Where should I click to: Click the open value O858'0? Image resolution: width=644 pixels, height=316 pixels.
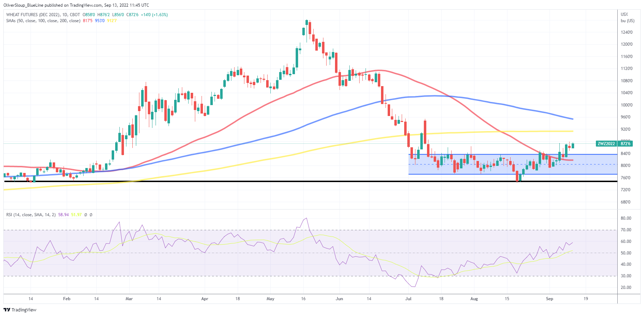[89, 15]
